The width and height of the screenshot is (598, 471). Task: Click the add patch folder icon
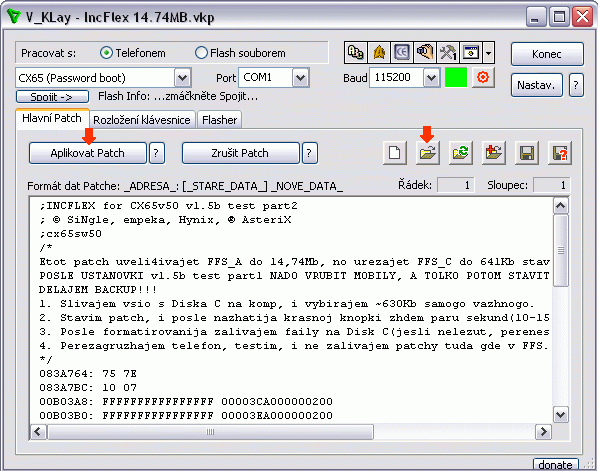pos(494,153)
